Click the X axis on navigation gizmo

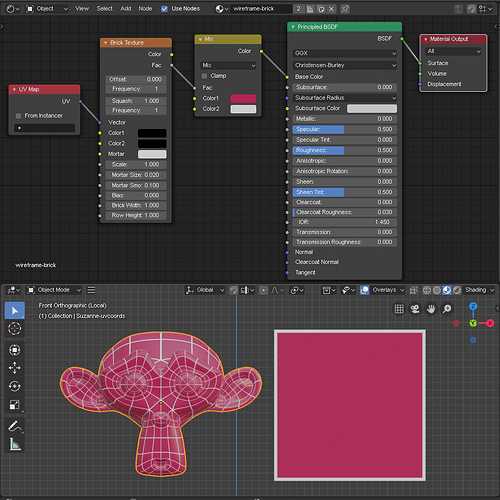[490, 323]
